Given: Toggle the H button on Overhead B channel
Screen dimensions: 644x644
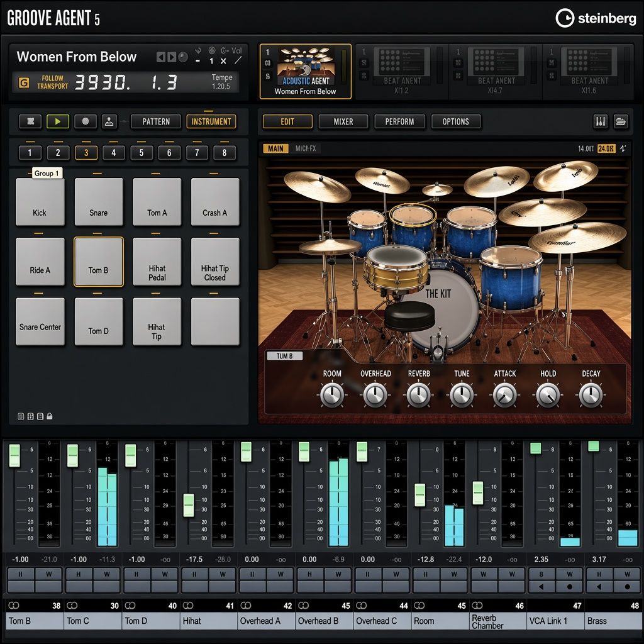Looking at the screenshot, I should pyautogui.click(x=310, y=574).
